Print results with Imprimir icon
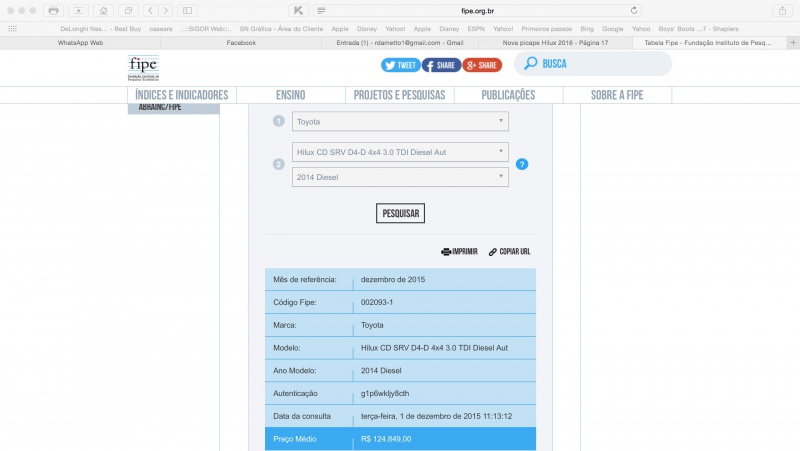The height and width of the screenshot is (451, 800). click(x=459, y=252)
